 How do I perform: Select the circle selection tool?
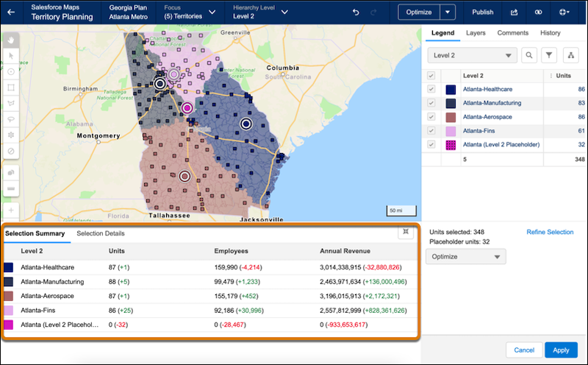click(11, 71)
